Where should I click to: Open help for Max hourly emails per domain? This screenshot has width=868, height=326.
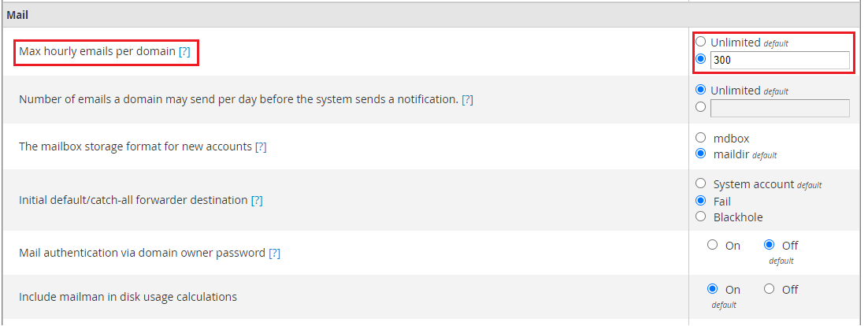point(184,52)
